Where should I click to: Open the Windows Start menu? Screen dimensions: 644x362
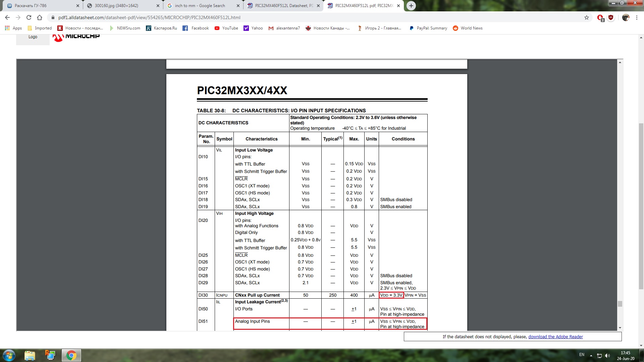tap(9, 355)
